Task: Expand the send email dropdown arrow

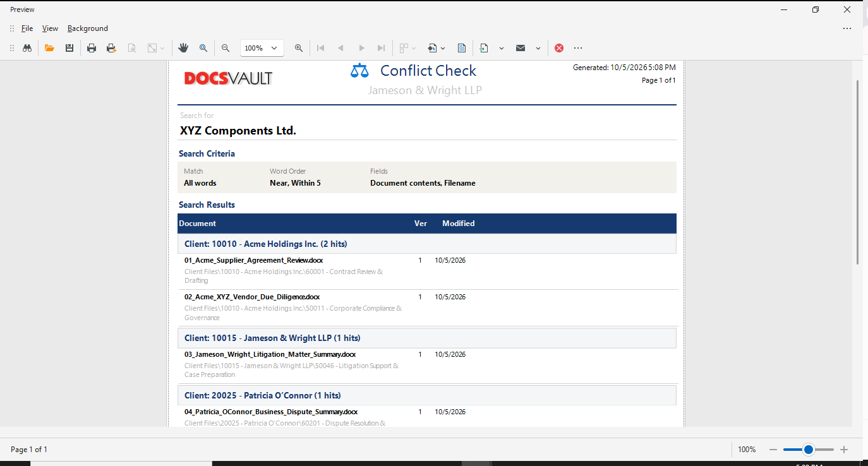Action: (538, 48)
